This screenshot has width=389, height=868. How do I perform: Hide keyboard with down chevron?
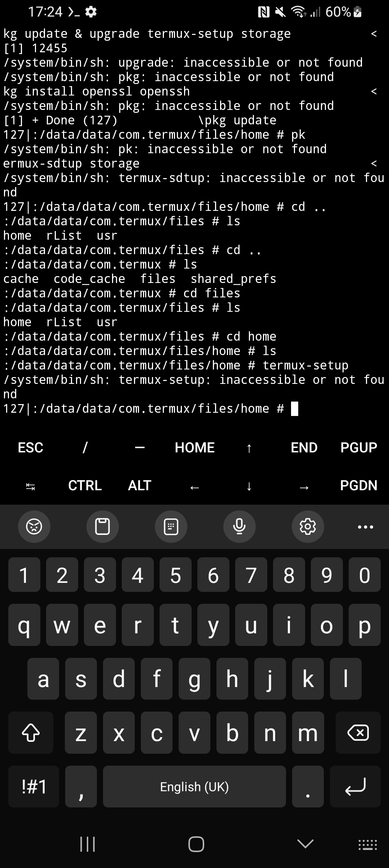(305, 843)
